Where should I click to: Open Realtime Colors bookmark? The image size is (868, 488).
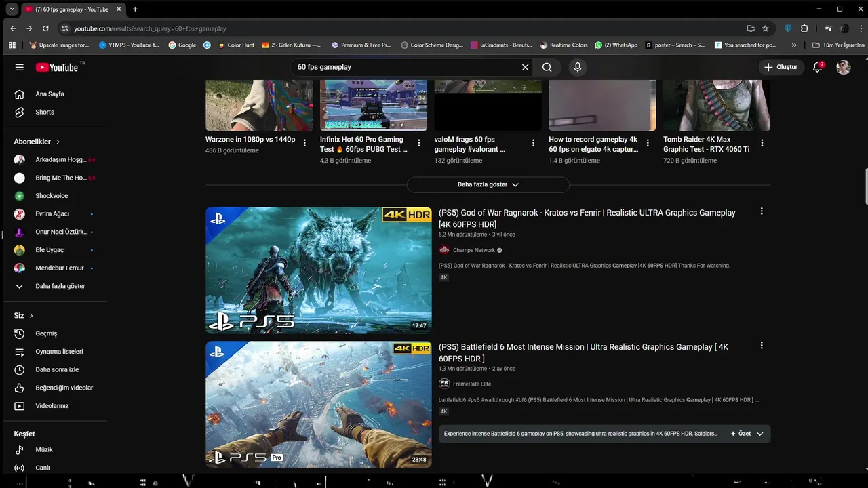[564, 45]
